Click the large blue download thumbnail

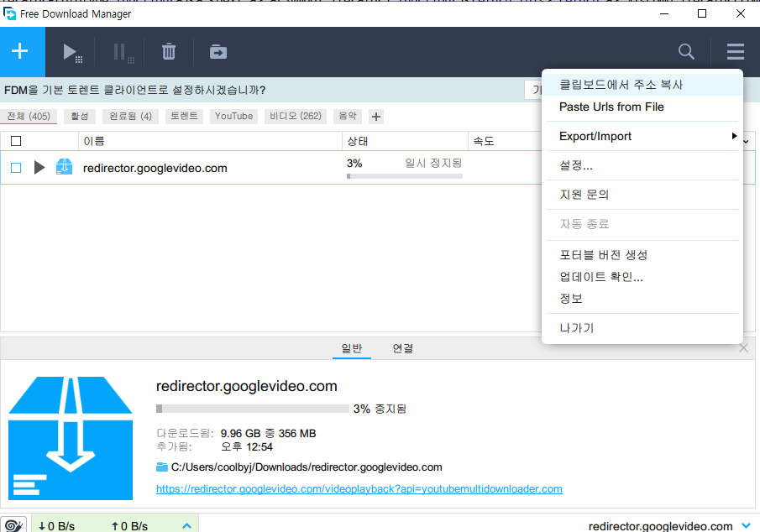coord(71,438)
